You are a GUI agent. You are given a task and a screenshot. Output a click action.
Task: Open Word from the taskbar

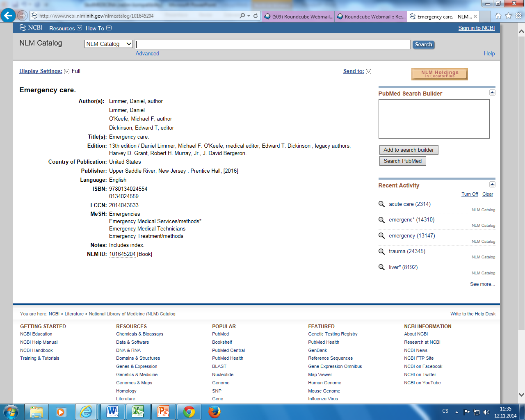click(x=112, y=412)
